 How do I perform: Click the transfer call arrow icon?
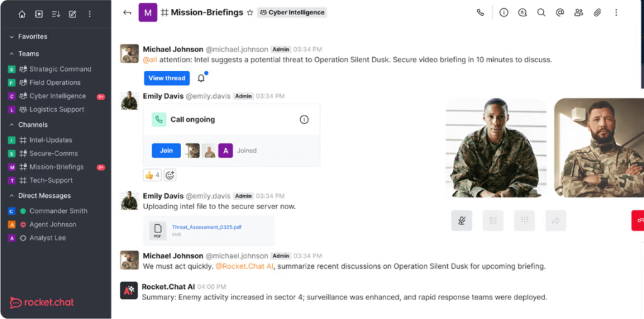tap(556, 220)
